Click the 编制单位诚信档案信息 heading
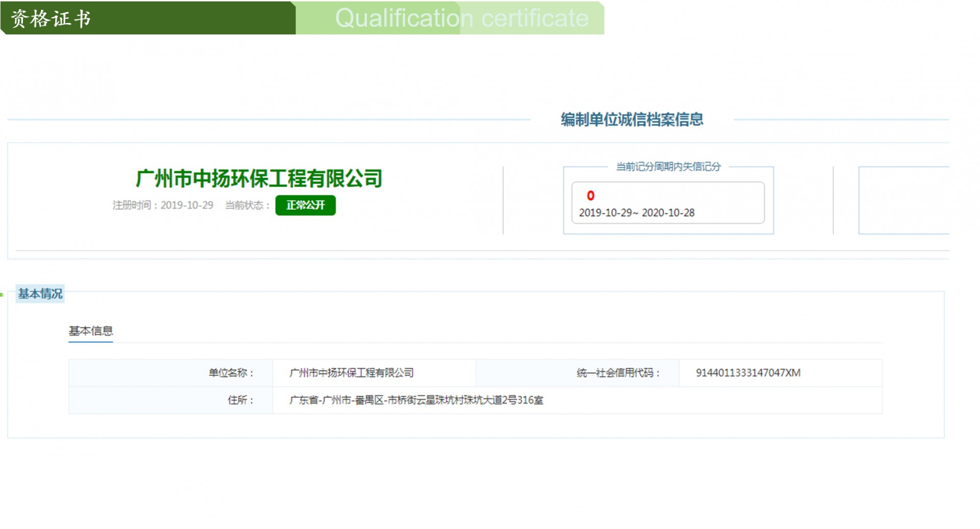980x529 pixels. click(632, 119)
